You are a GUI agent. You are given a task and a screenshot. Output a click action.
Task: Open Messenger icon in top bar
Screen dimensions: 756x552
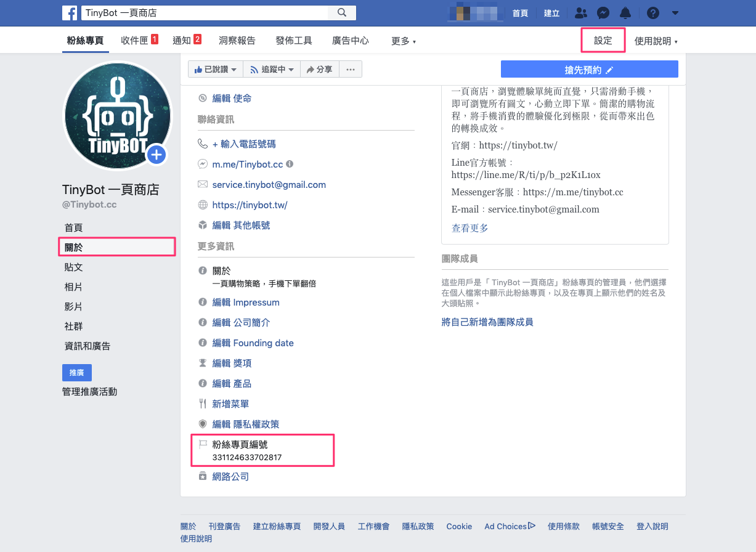click(604, 13)
